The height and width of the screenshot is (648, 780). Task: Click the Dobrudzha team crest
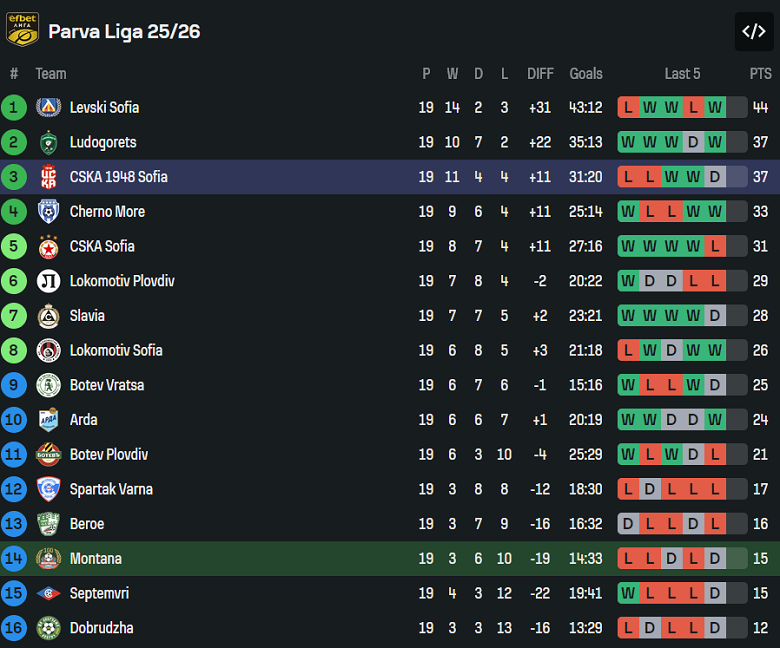point(48,628)
